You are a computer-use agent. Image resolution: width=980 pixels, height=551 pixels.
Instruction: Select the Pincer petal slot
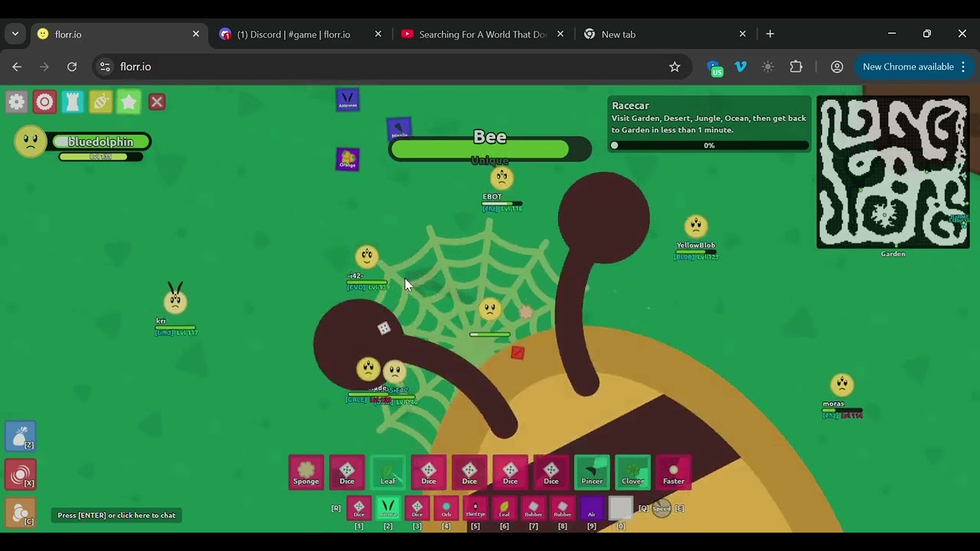(592, 471)
